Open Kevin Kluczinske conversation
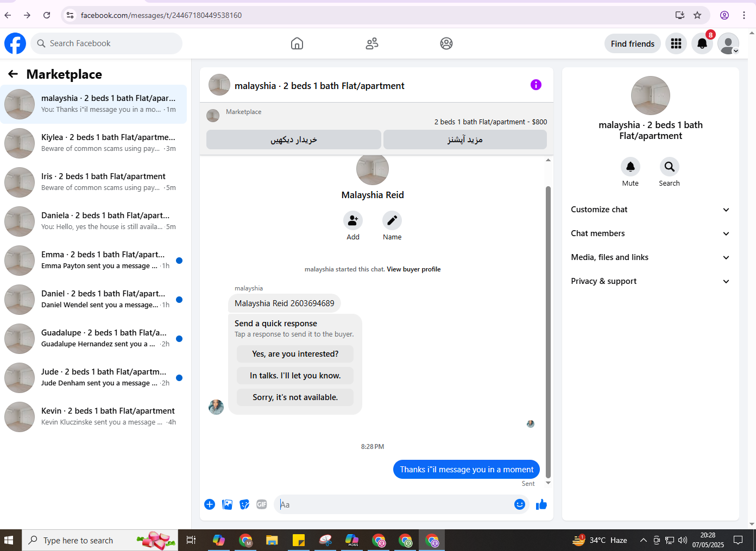 [x=93, y=416]
